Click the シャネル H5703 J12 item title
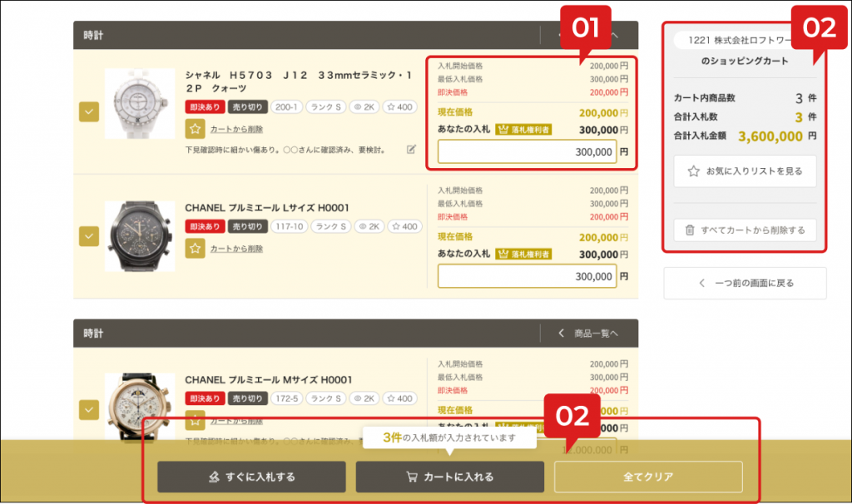 pos(299,82)
